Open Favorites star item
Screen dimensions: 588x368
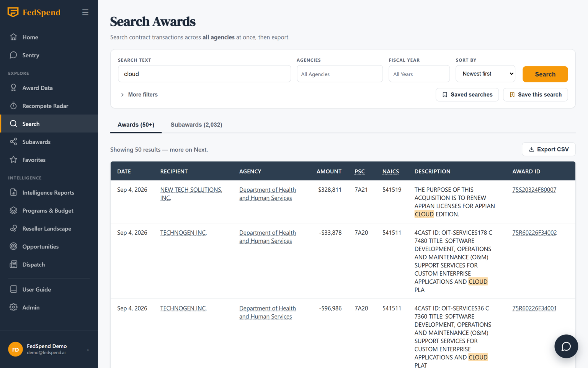49,160
